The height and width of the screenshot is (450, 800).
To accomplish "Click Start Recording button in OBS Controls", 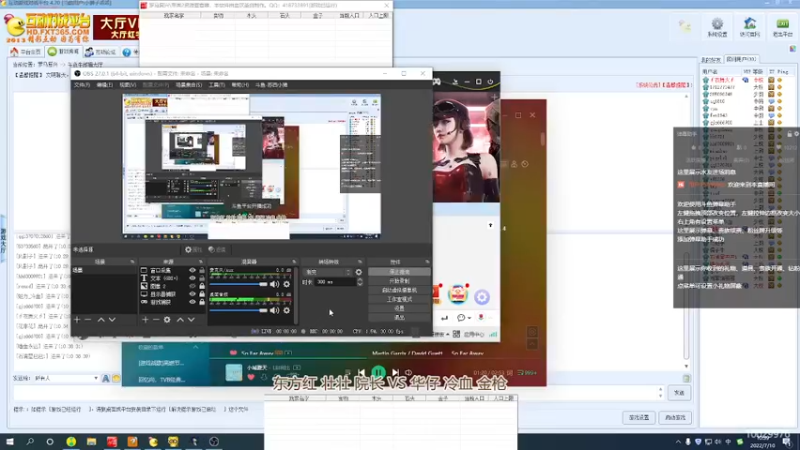I will point(399,281).
